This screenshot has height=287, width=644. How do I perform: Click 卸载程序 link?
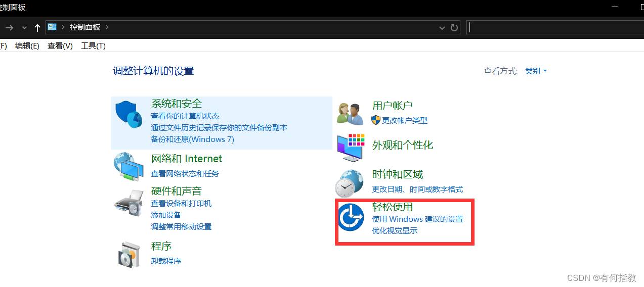tap(166, 261)
